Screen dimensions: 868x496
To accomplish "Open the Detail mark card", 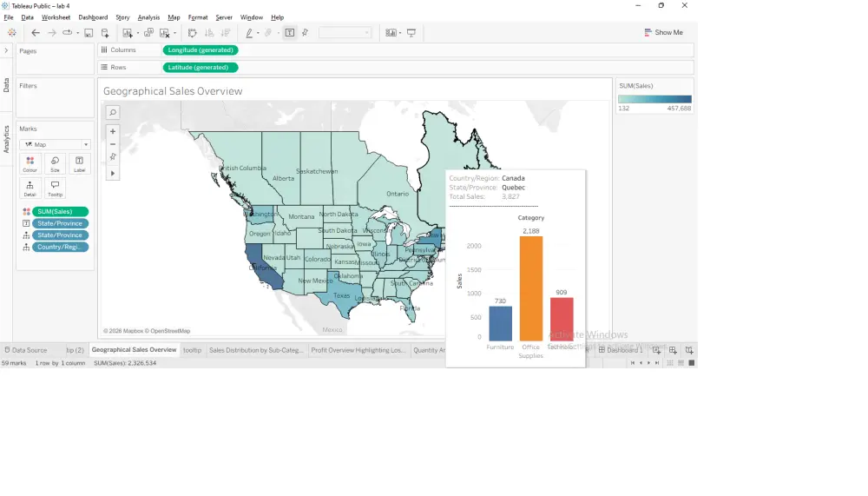I will 30,188.
